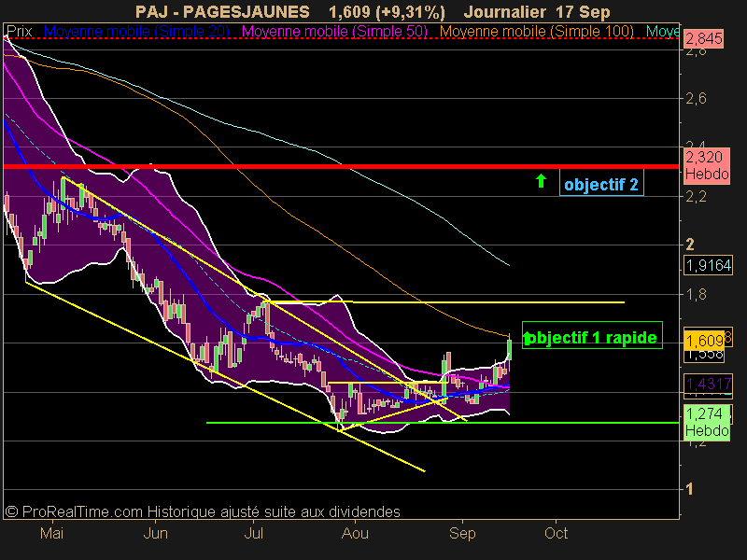Select the objectif 1 rapide annotation box
747x560 pixels.
[x=592, y=337]
